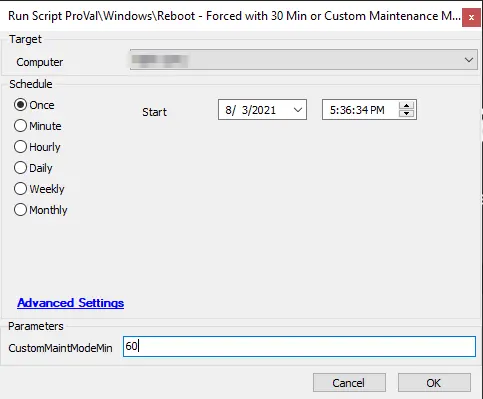483x399 pixels.
Task: Expand the start date picker arrow
Action: (298, 110)
